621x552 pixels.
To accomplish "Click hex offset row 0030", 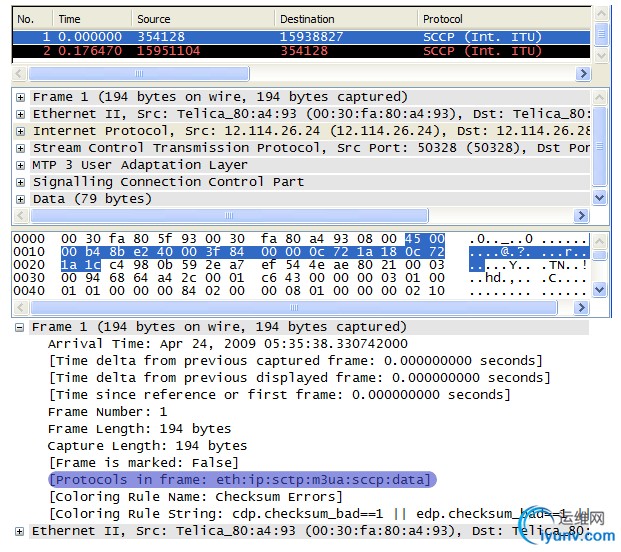I will coord(29,278).
